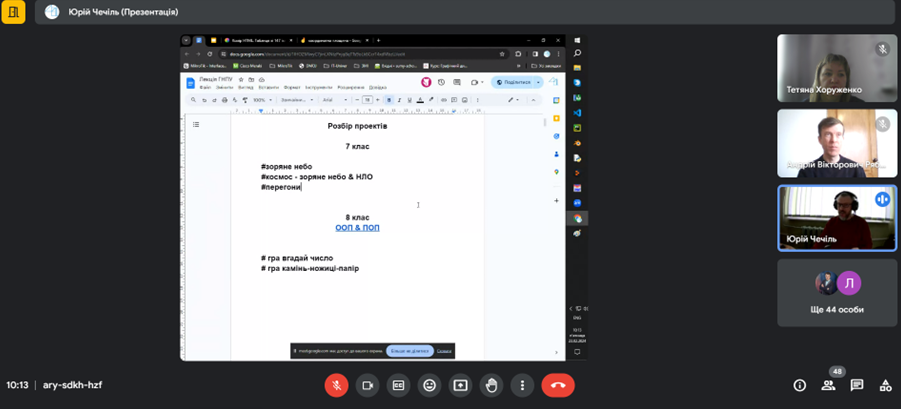
Task: Raise your hand in the meeting
Action: (491, 385)
